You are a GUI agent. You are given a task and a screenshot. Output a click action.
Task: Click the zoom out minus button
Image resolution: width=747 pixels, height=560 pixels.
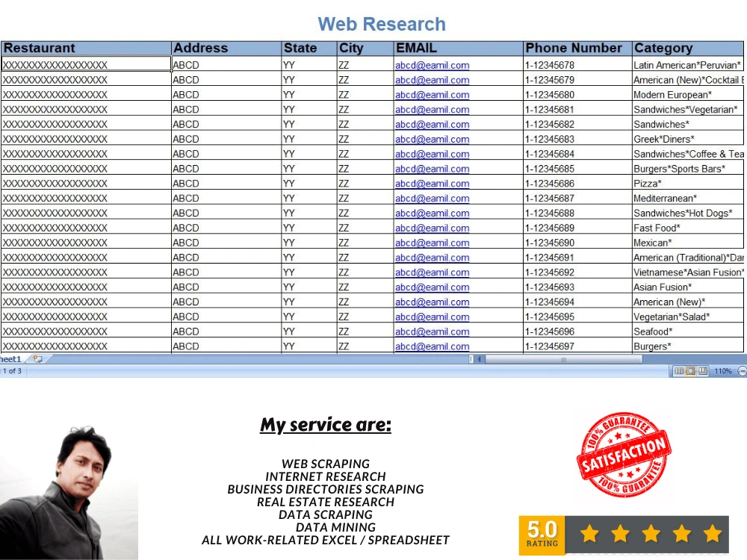tap(742, 371)
